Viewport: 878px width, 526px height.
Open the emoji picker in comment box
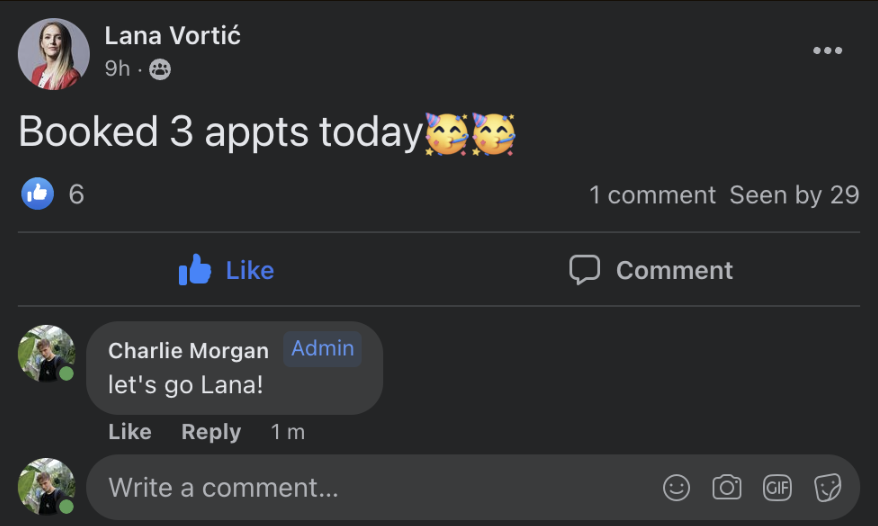coord(677,487)
